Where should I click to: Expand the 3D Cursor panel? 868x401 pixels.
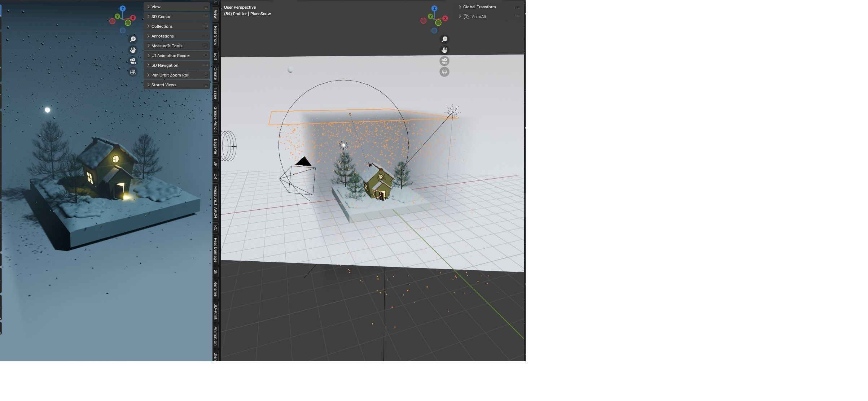(x=161, y=17)
